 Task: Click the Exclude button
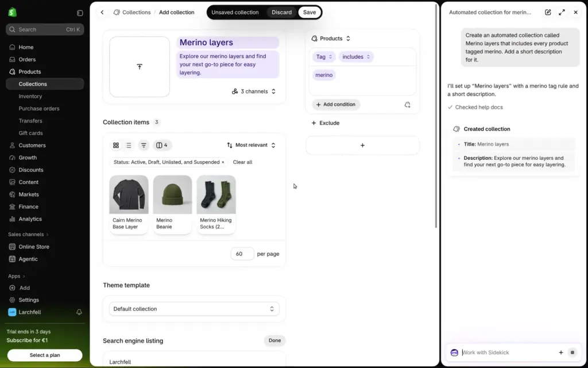point(325,123)
